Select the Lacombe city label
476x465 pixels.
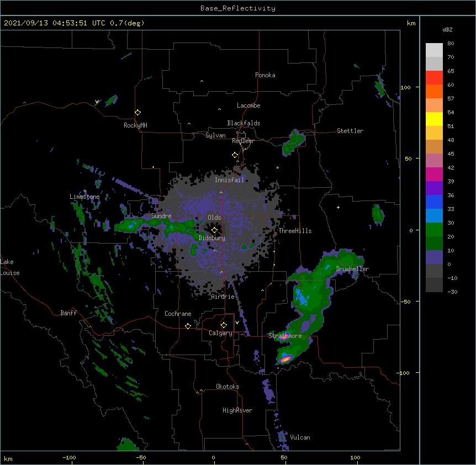point(248,105)
